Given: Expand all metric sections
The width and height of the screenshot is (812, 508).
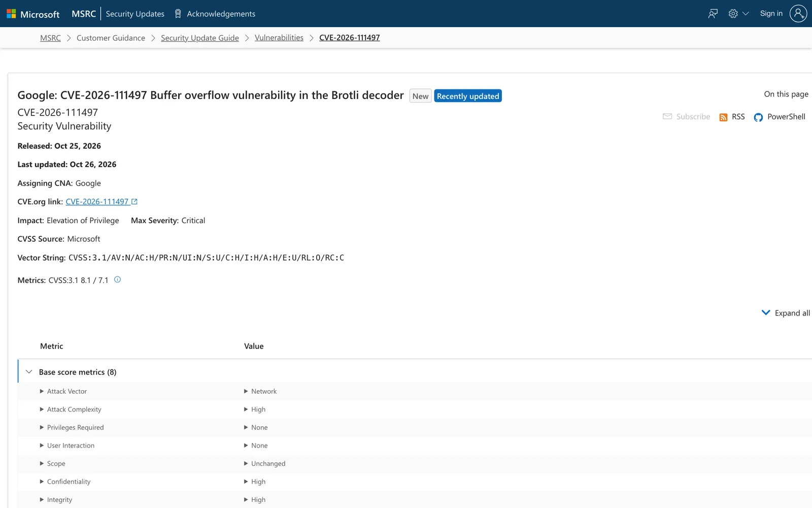Looking at the screenshot, I should pos(786,313).
